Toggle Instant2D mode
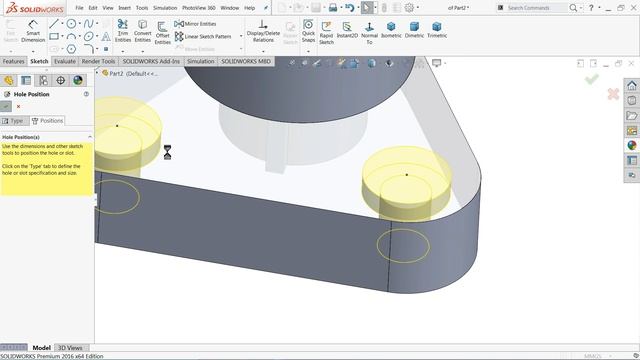 click(x=347, y=30)
